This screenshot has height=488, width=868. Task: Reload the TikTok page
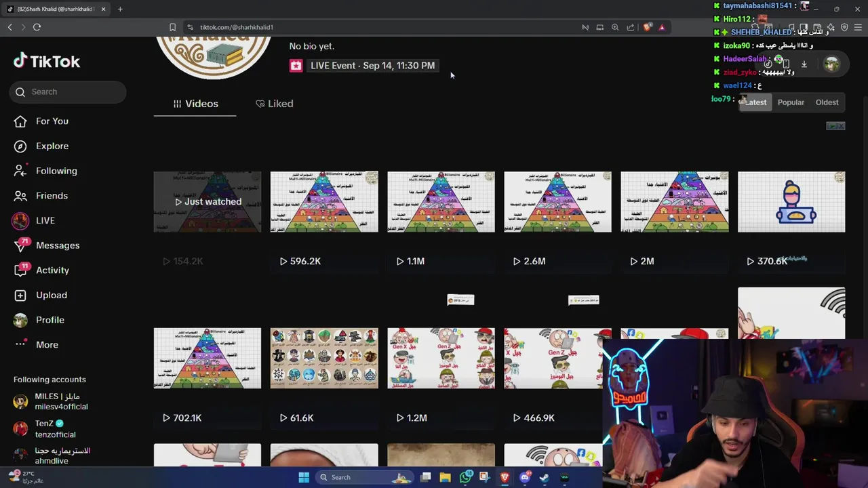pos(37,27)
